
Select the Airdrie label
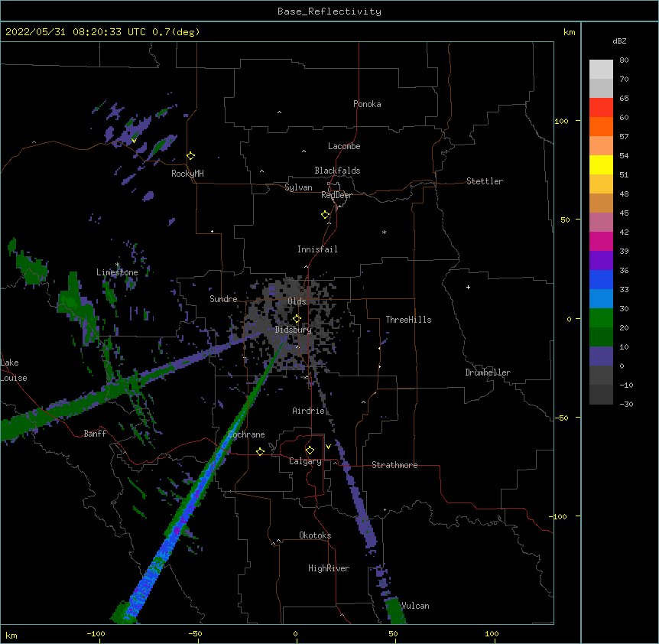(309, 411)
